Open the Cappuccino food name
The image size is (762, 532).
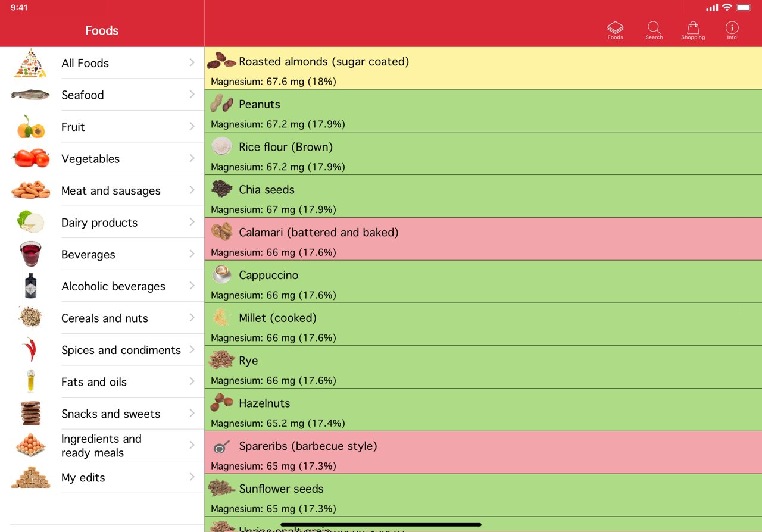pos(268,275)
